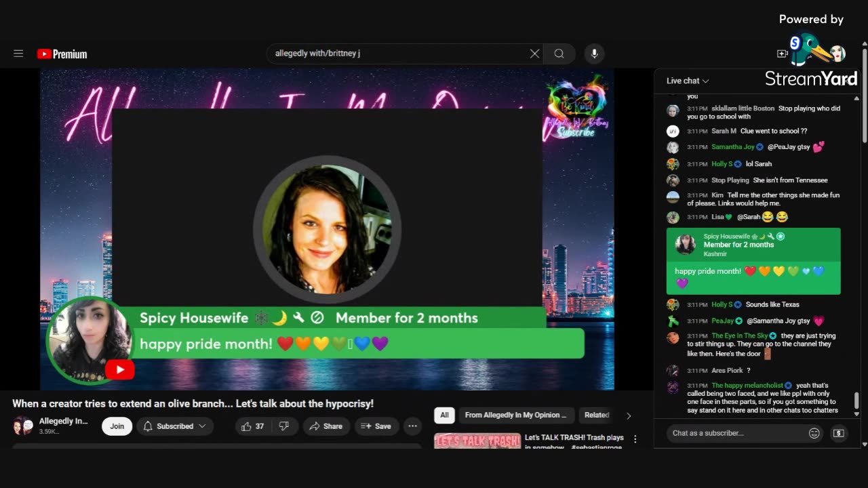Show more chips with right arrow
This screenshot has width=868, height=488.
click(x=629, y=415)
